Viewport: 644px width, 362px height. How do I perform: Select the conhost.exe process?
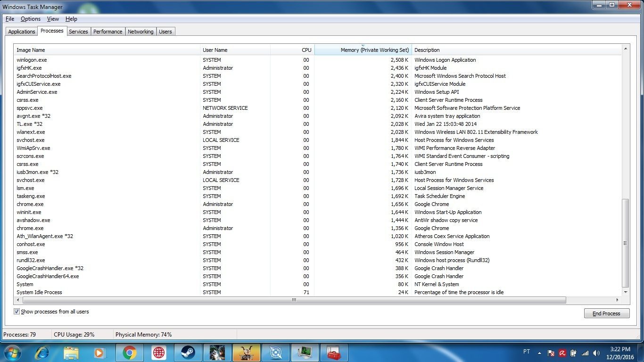coord(318,244)
